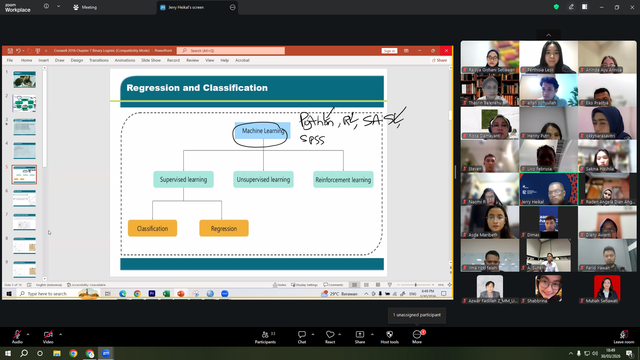
Task: Click the Notes button in PowerPoint status bar
Action: pos(280,285)
